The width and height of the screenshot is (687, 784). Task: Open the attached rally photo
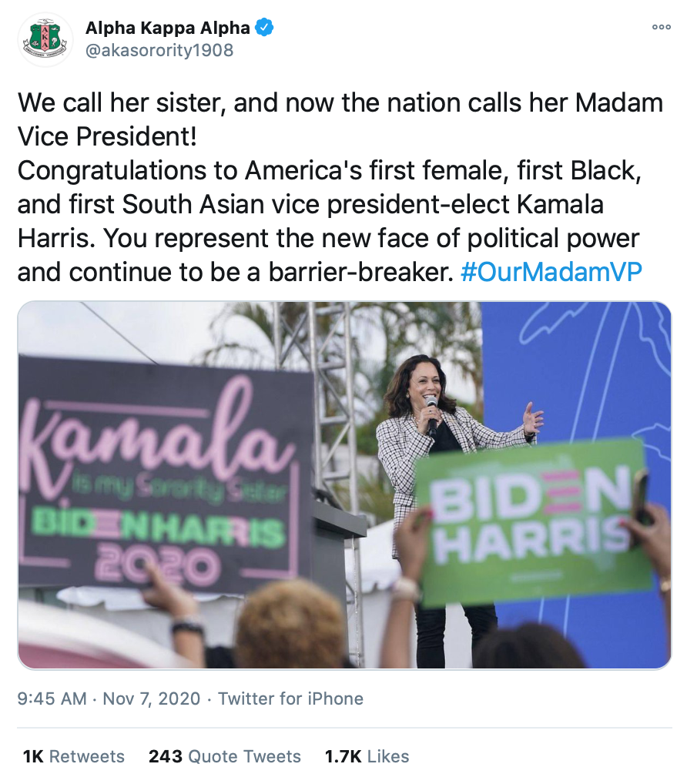coord(344,485)
